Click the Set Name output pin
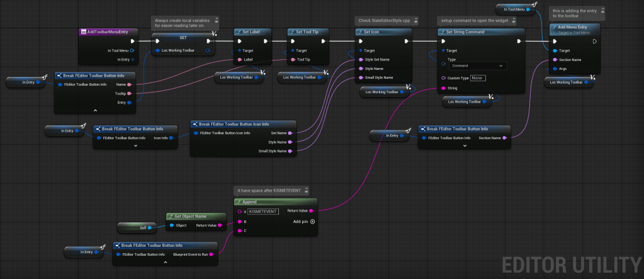The height and width of the screenshot is (279, 644). tap(290, 133)
